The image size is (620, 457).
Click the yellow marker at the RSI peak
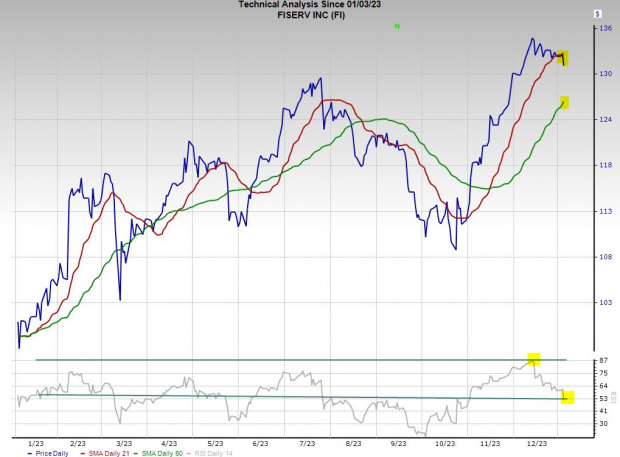534,359
